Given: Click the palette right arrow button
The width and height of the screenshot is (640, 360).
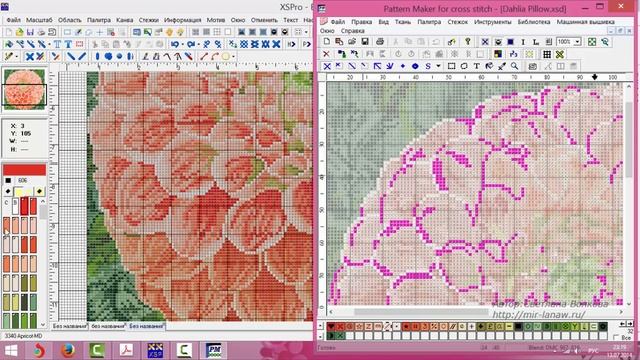Looking at the screenshot, I should pyautogui.click(x=630, y=324).
